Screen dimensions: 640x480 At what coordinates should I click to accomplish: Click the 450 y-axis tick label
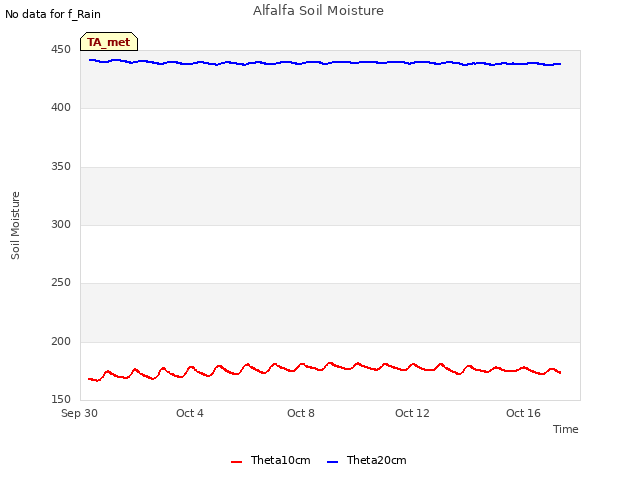(61, 49)
